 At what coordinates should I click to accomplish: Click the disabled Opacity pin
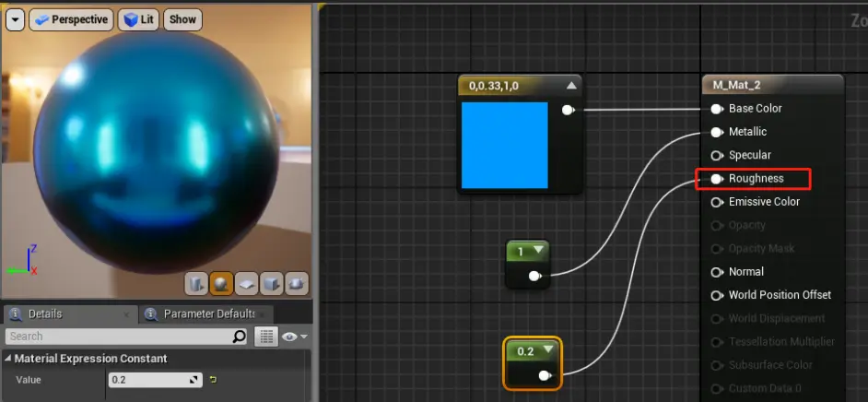pos(717,225)
